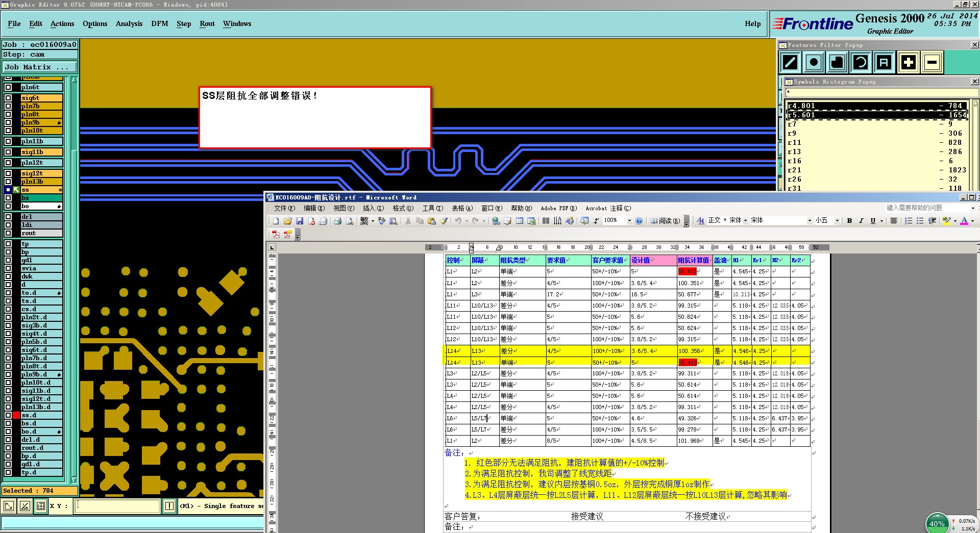980x533 pixels.
Task: Select the arc features filter icon
Action: (x=861, y=62)
